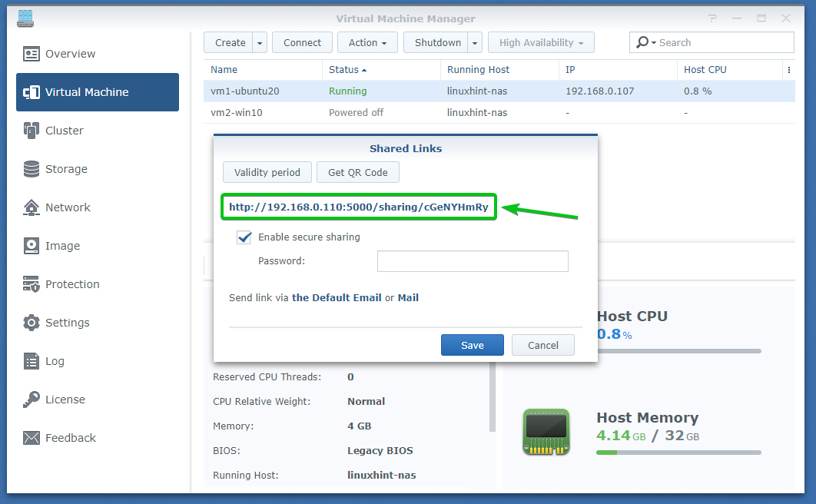816x504 pixels.
Task: Click the Virtual Machine sidebar icon
Action: [x=32, y=92]
